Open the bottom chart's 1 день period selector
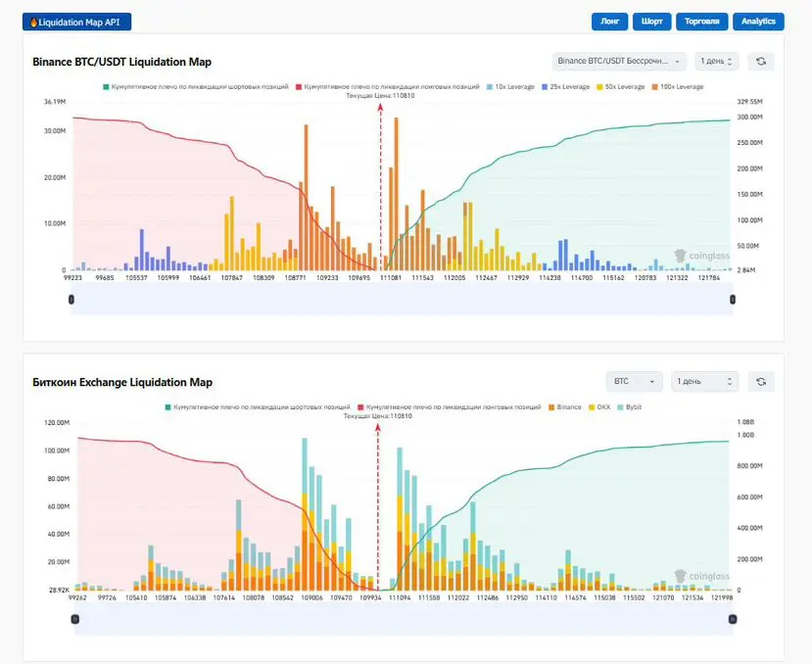The height and width of the screenshot is (664, 812). coord(705,381)
